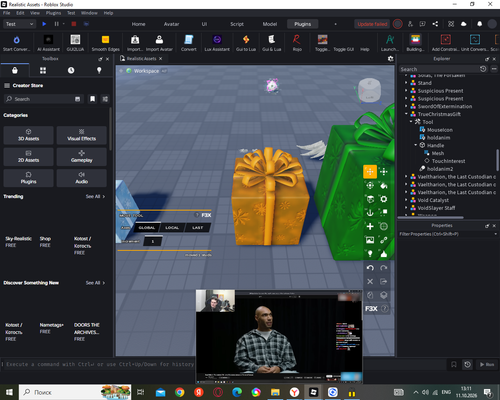Collapse the Handle node in Explorer
The image size is (500, 400).
416,145
